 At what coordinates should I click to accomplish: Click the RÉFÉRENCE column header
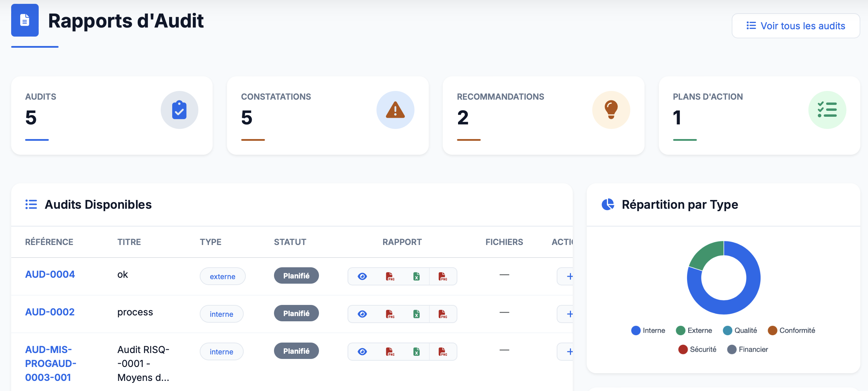(49, 242)
